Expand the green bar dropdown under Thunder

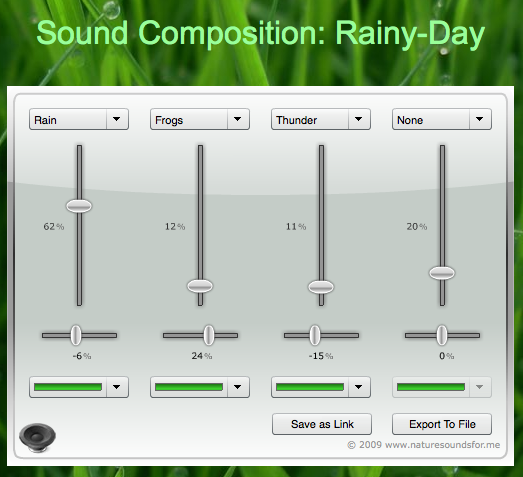(321, 387)
